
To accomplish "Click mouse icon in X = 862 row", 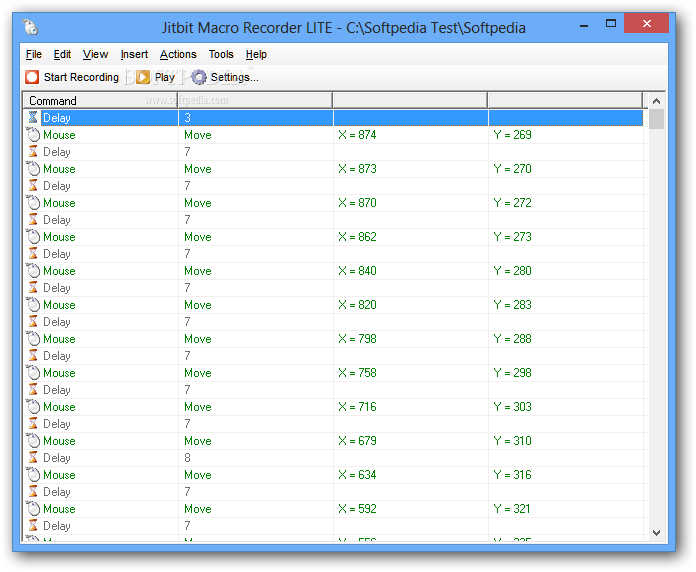I will coord(33,237).
